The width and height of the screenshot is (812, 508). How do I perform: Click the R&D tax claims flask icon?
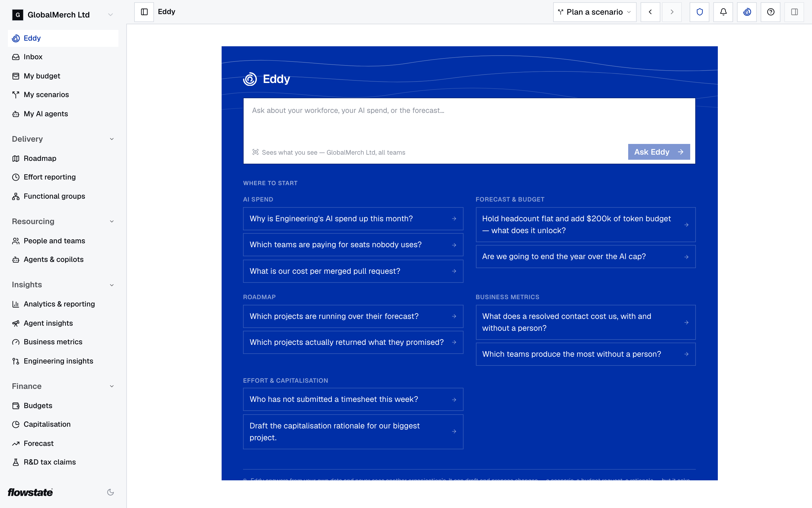tap(16, 462)
